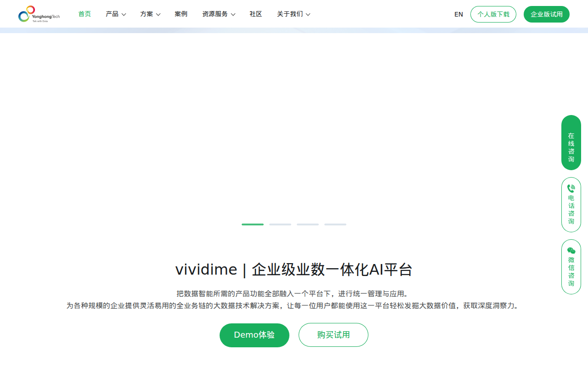
Task: Select the first carousel slide indicator
Action: pos(253,224)
